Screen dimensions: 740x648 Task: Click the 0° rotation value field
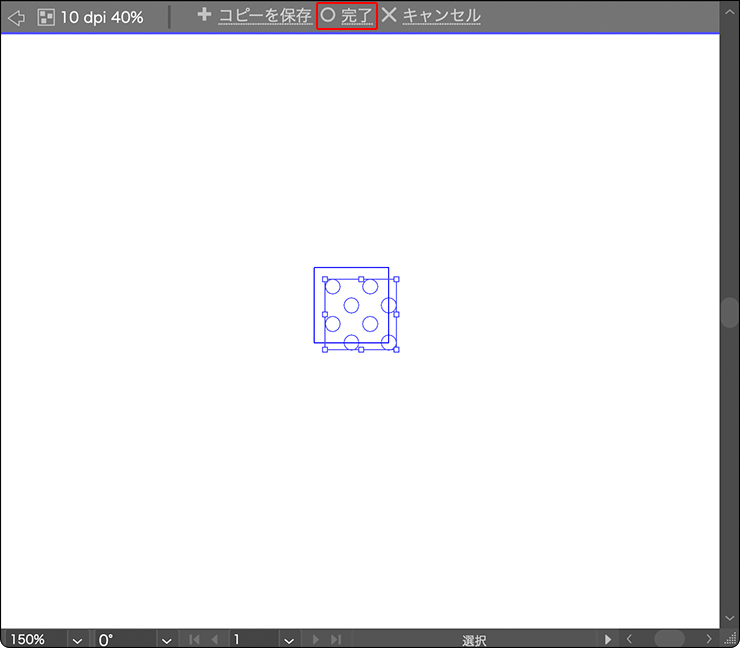[125, 639]
